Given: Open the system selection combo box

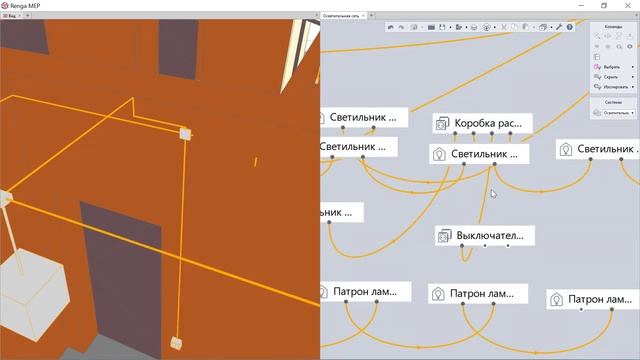Looking at the screenshot, I should pos(619,113).
